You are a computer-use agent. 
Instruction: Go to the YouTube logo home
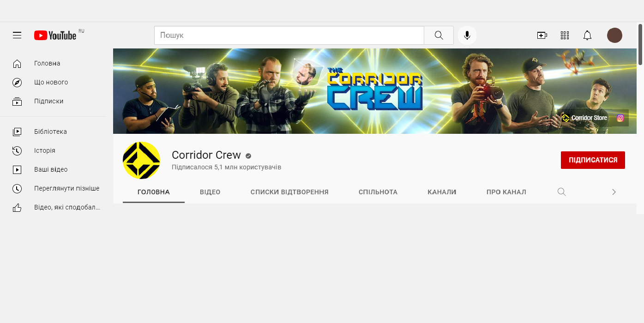pyautogui.click(x=55, y=35)
